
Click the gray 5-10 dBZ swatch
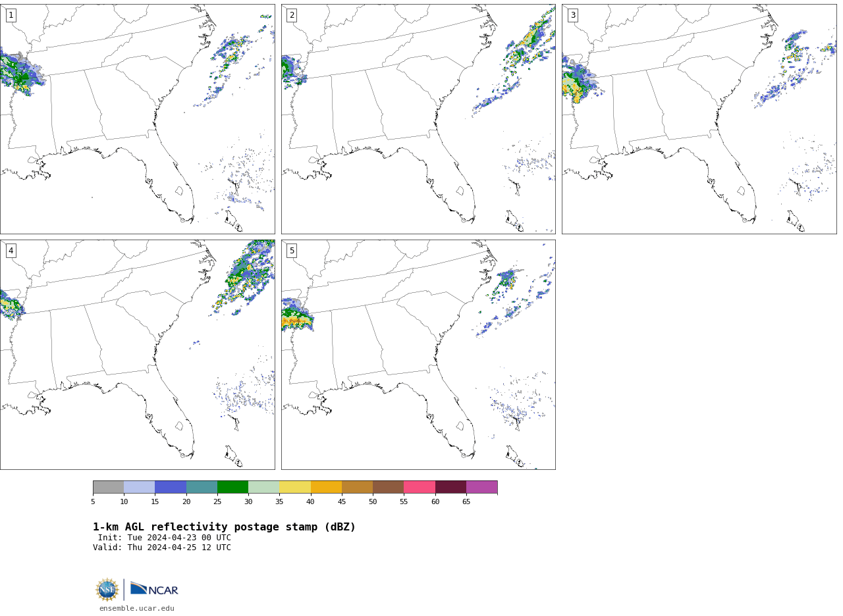(x=108, y=487)
